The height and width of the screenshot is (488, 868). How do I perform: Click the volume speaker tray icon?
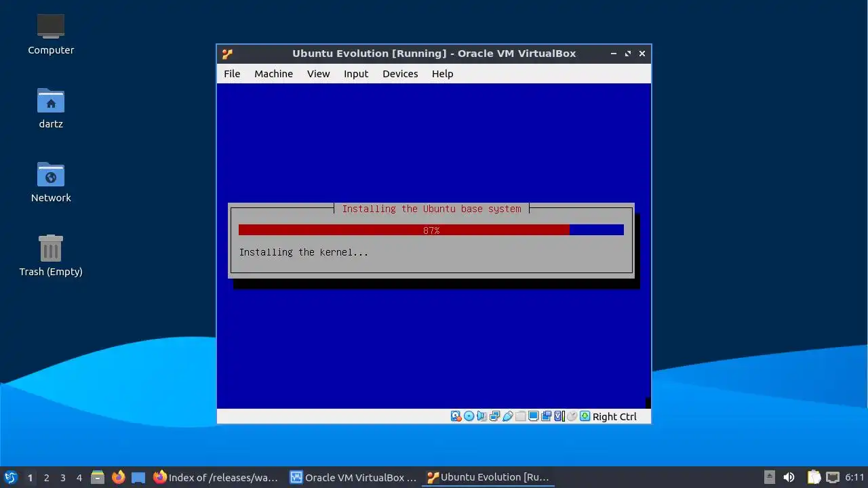[x=789, y=477]
